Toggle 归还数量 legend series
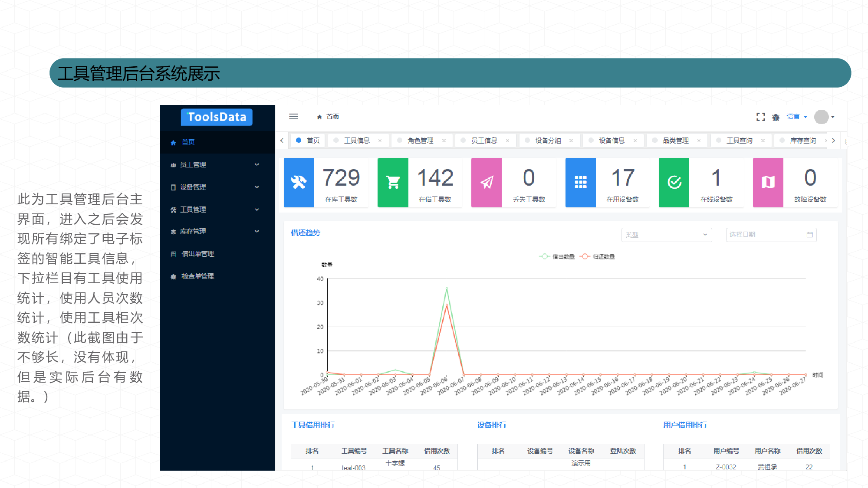Screen dimensions: 868x488 click(x=597, y=257)
